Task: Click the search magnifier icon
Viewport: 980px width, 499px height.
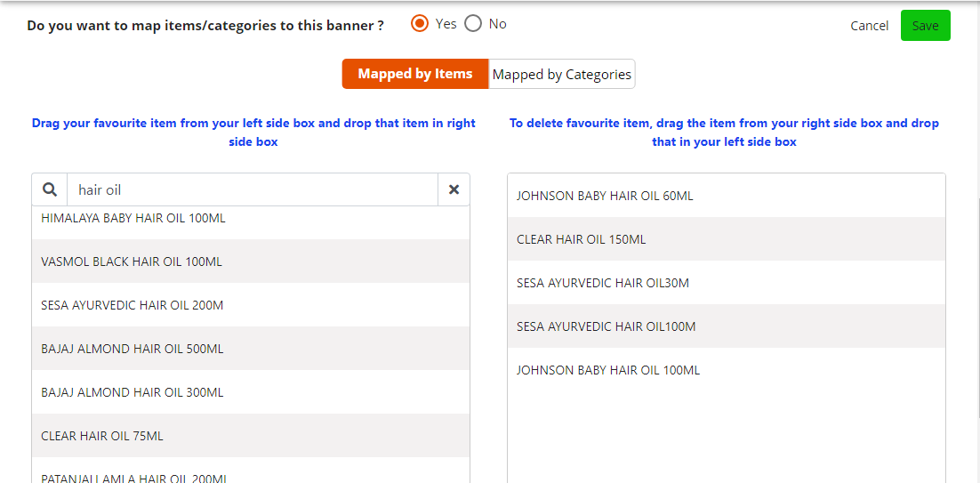Action: [x=50, y=189]
